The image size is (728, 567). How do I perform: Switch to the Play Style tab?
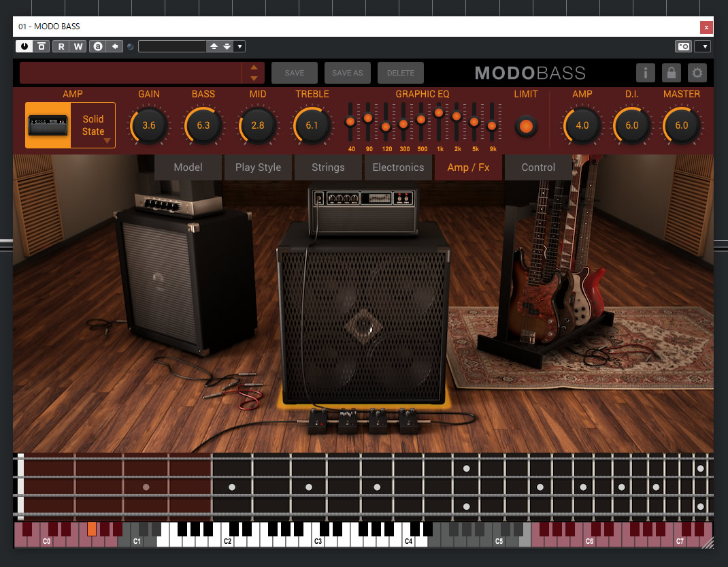click(258, 167)
